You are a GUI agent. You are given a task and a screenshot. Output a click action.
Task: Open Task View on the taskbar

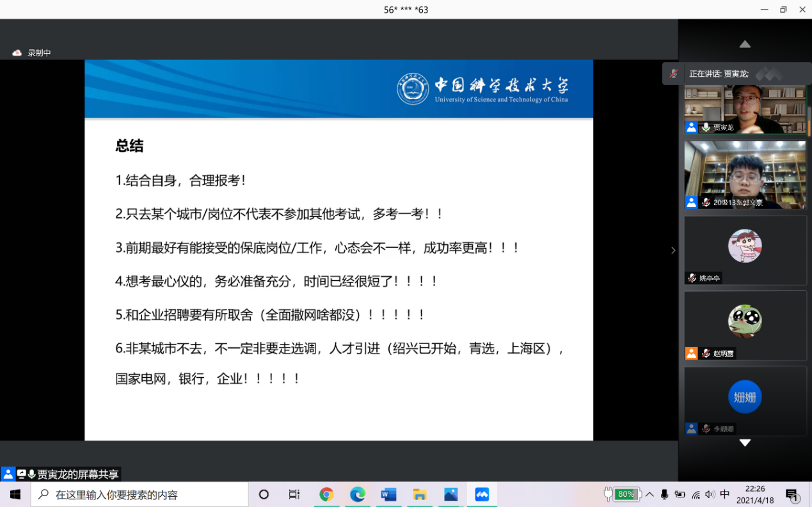[x=294, y=494]
